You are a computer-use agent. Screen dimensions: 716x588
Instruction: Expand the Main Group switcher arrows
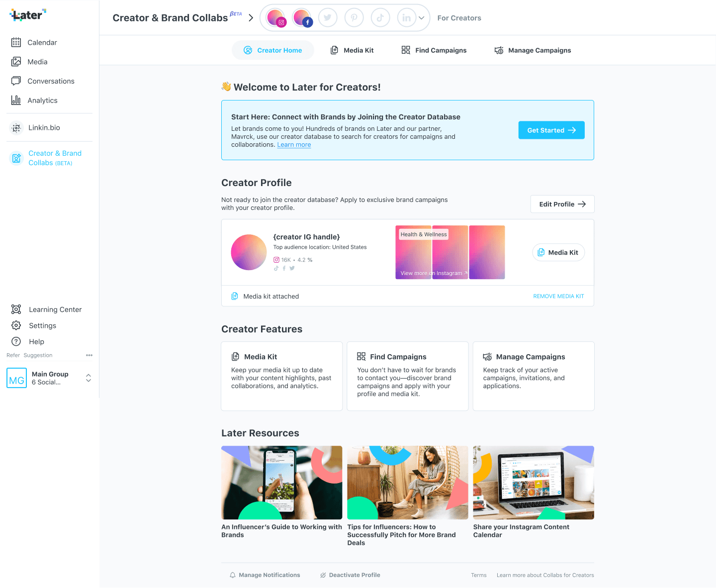89,378
